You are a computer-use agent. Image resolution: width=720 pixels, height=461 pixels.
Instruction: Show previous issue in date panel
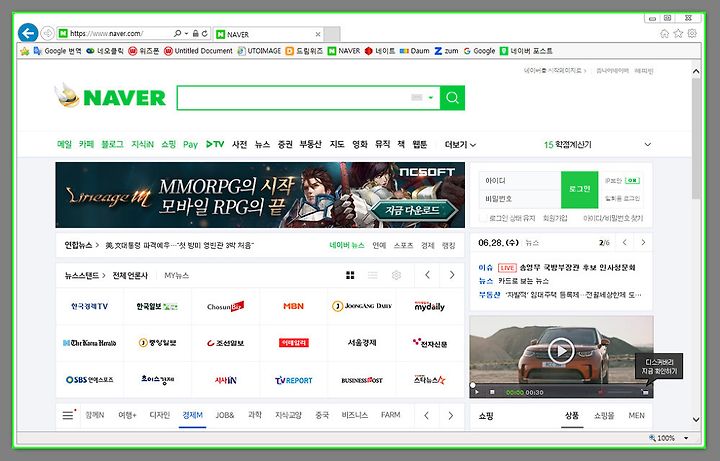pos(624,242)
